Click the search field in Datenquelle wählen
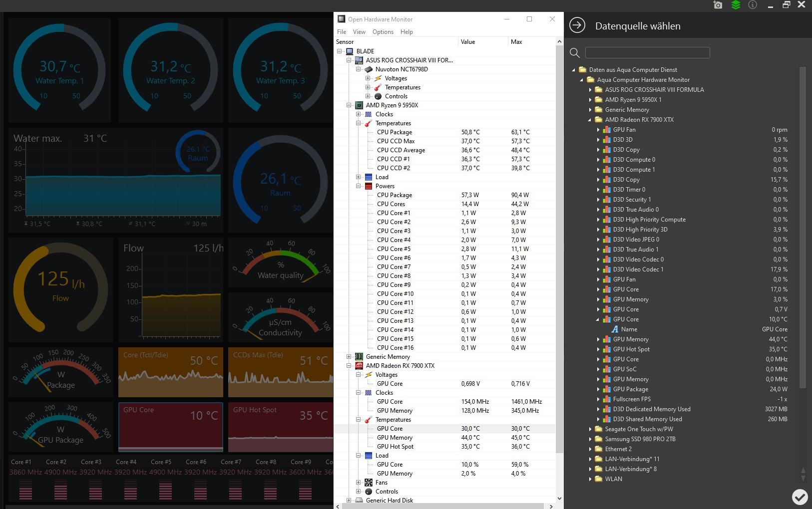The height and width of the screenshot is (509, 812). pos(647,52)
